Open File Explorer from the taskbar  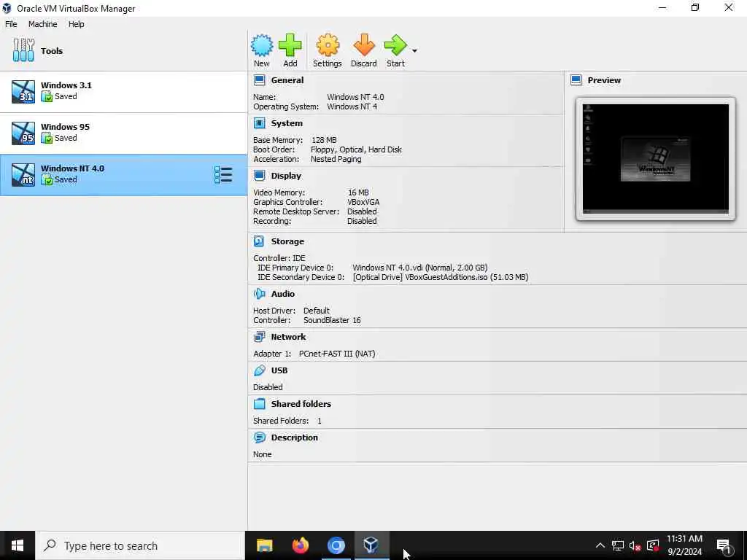point(264,545)
